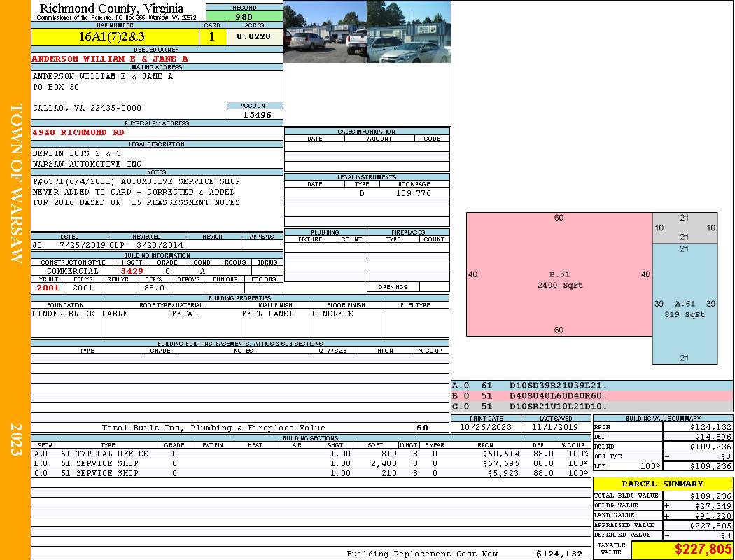Select acres value 0.8220
Image resolution: width=735 pixels, height=560 pixels.
253,36
